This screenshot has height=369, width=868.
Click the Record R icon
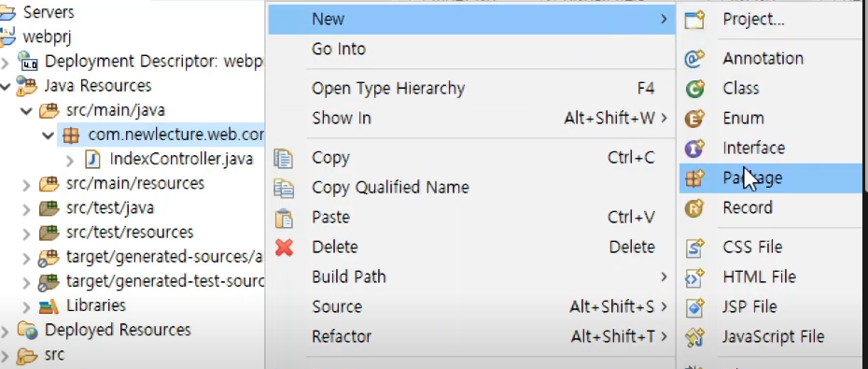point(694,207)
